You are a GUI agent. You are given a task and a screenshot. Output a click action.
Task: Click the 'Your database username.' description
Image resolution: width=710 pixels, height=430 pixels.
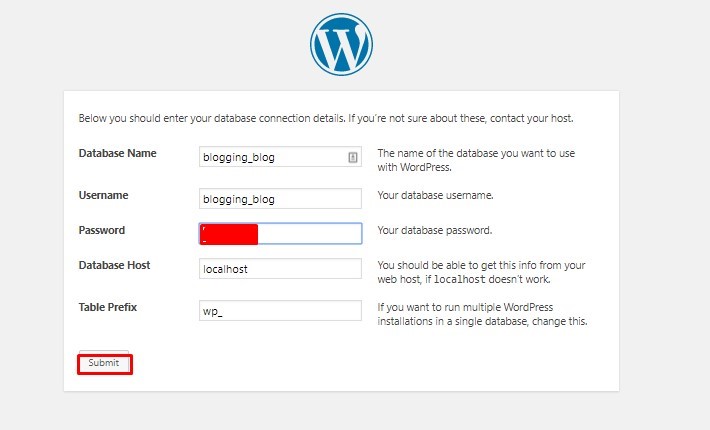[x=436, y=195]
